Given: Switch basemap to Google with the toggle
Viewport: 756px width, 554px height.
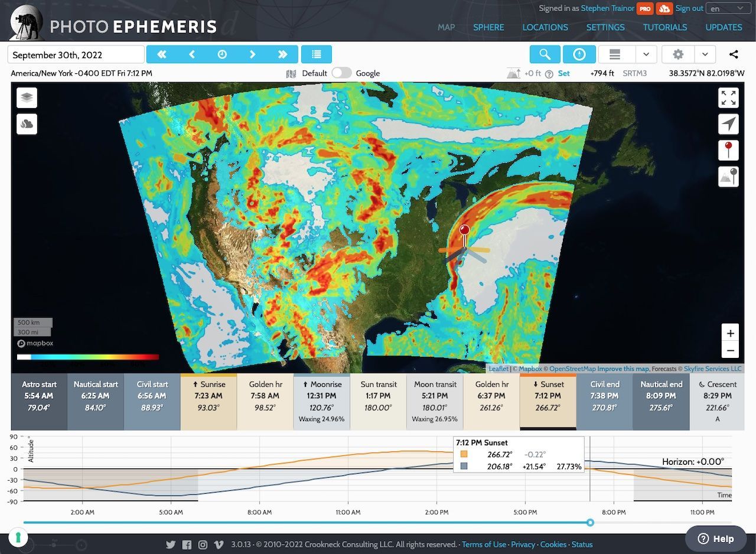Looking at the screenshot, I should coord(341,73).
